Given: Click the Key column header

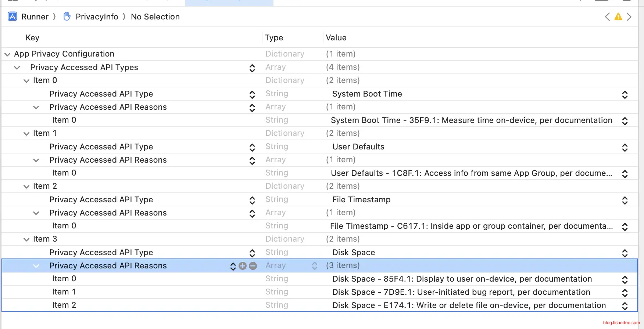Looking at the screenshot, I should coord(32,38).
